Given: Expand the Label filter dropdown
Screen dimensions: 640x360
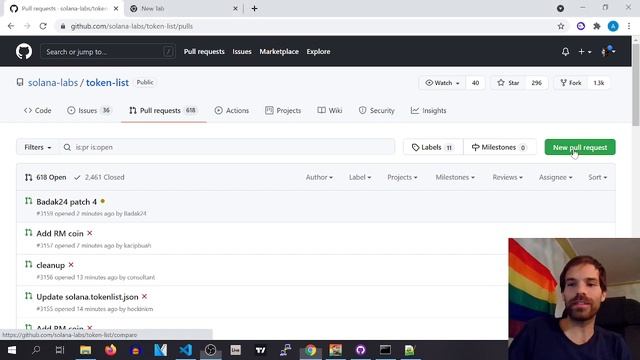Looking at the screenshot, I should (360, 178).
